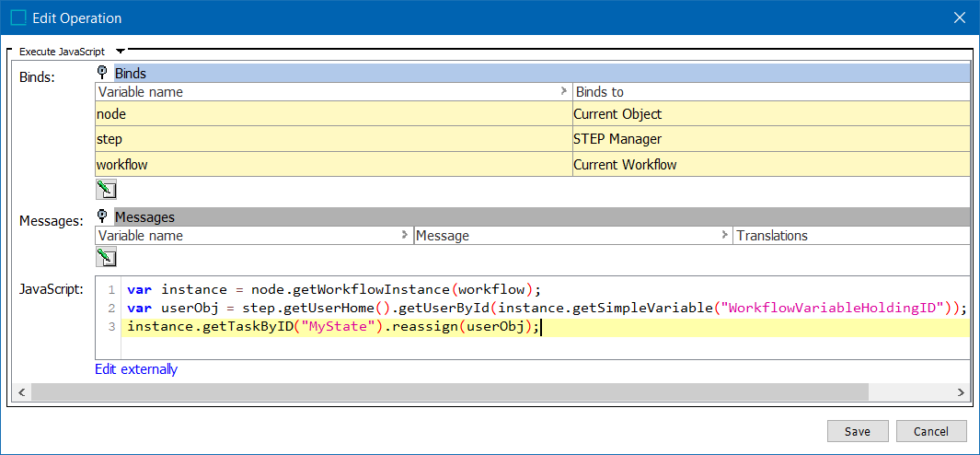Click the edit icon below the Binds table
This screenshot has height=455, width=980.
coord(106,189)
